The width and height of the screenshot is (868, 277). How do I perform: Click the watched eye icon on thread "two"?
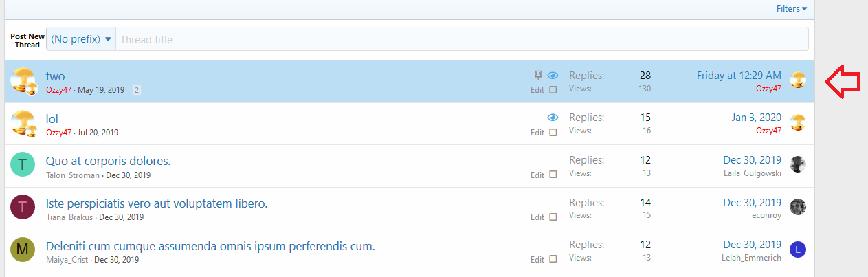click(553, 76)
